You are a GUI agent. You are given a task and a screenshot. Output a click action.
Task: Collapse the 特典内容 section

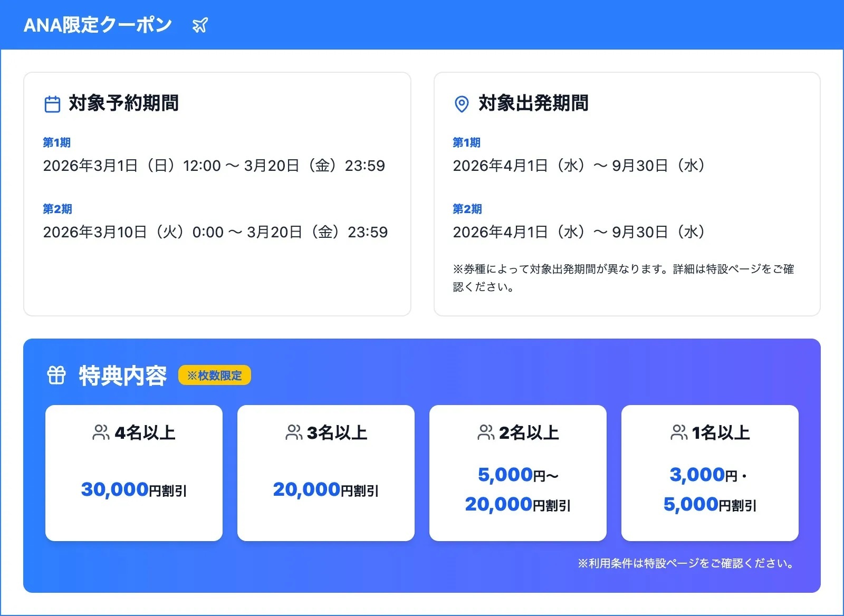122,376
